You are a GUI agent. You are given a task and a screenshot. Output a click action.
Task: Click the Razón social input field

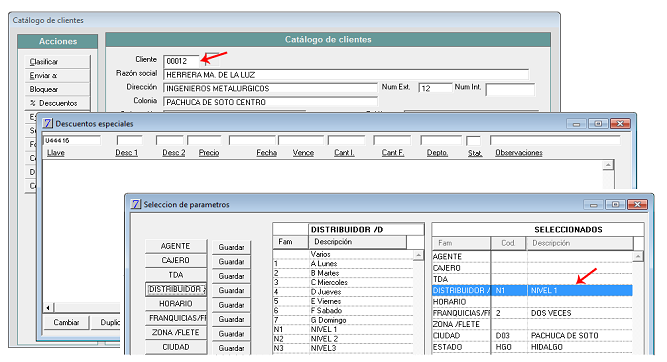346,75
